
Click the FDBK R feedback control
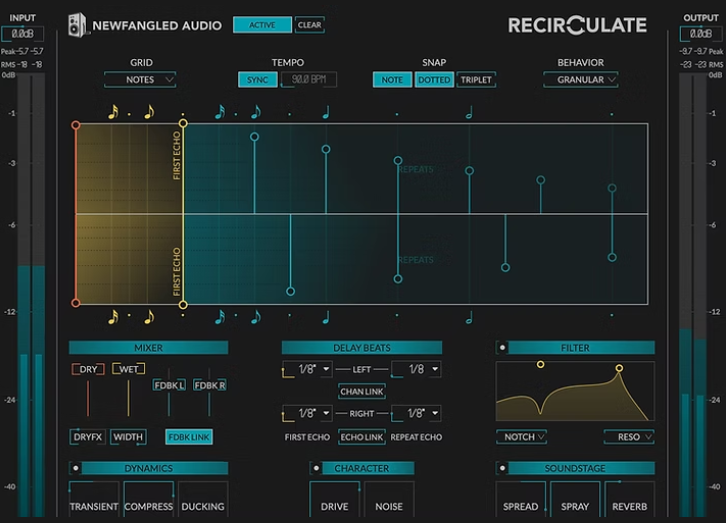point(209,385)
